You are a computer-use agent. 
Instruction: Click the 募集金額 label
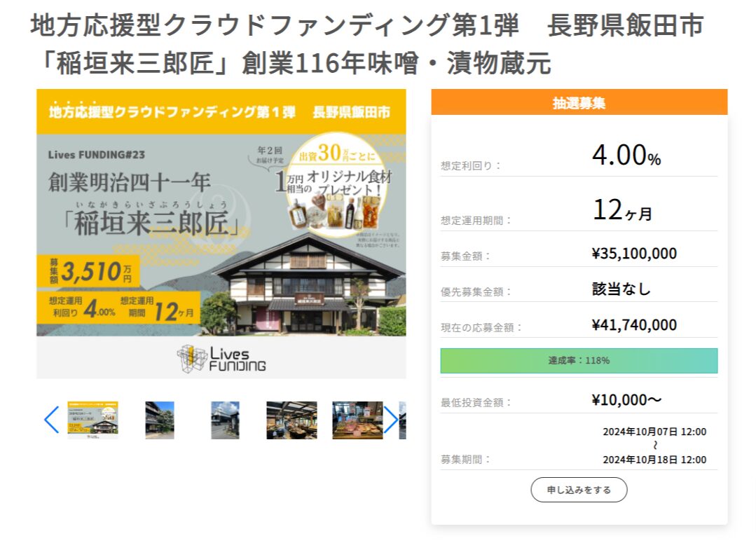tap(465, 256)
